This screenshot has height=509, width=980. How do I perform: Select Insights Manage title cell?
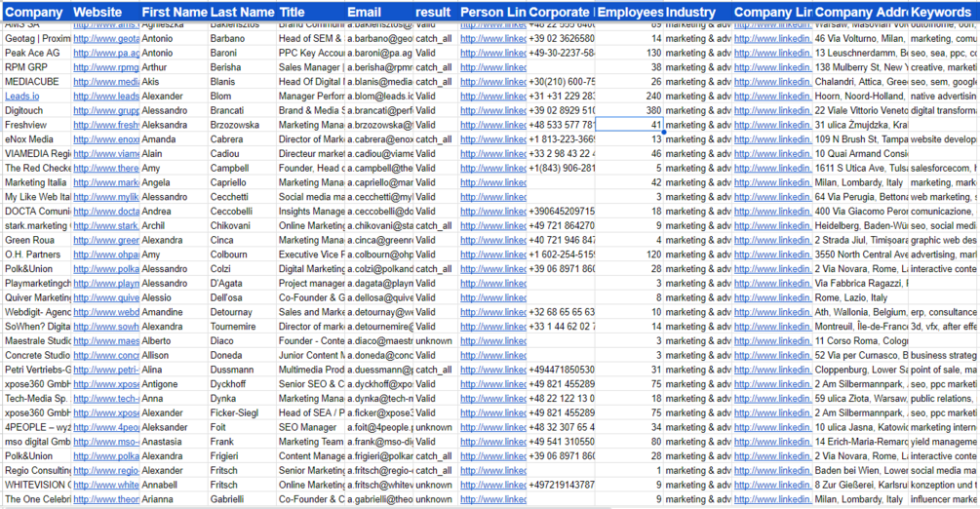click(310, 211)
